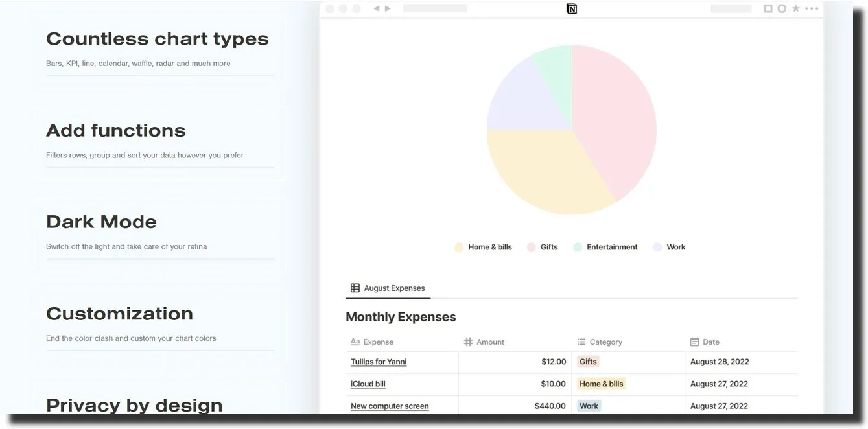
Task: Click the circle icon in the window bar
Action: [782, 8]
